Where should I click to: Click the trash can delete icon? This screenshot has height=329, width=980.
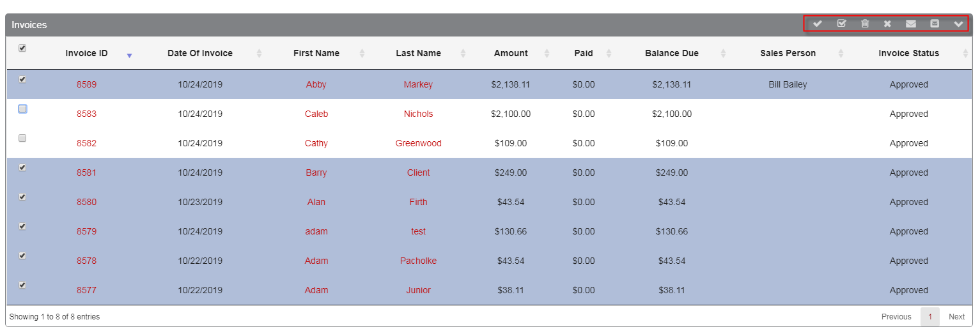865,24
